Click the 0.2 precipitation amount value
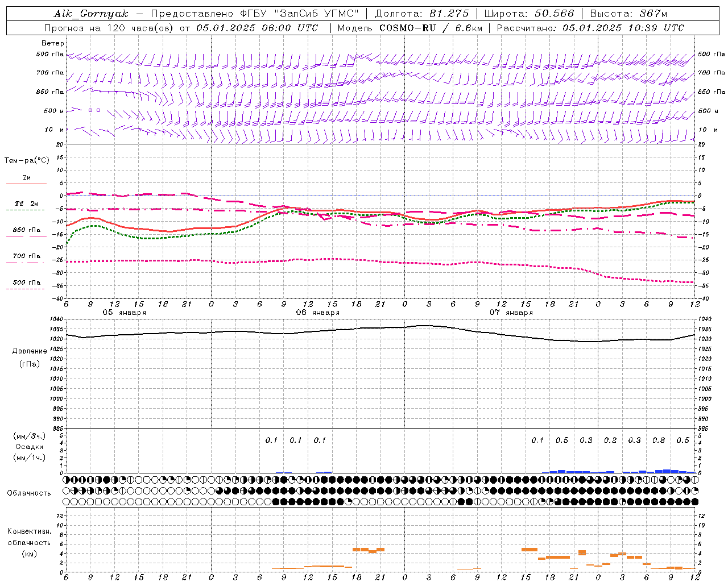 point(610,440)
